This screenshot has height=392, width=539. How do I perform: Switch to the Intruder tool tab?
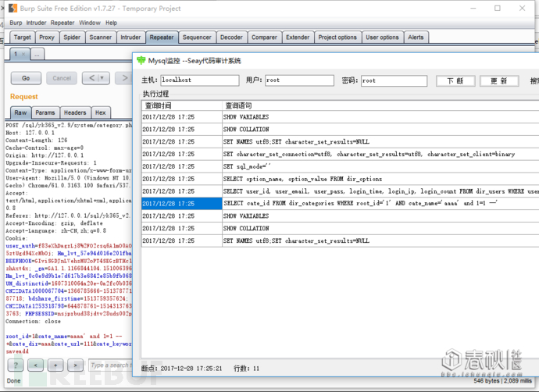(130, 37)
